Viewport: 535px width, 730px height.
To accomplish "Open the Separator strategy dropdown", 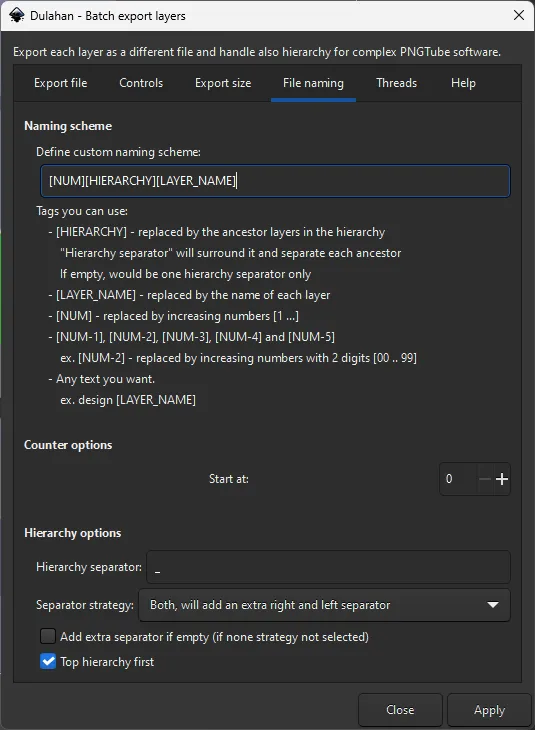I will pos(325,605).
